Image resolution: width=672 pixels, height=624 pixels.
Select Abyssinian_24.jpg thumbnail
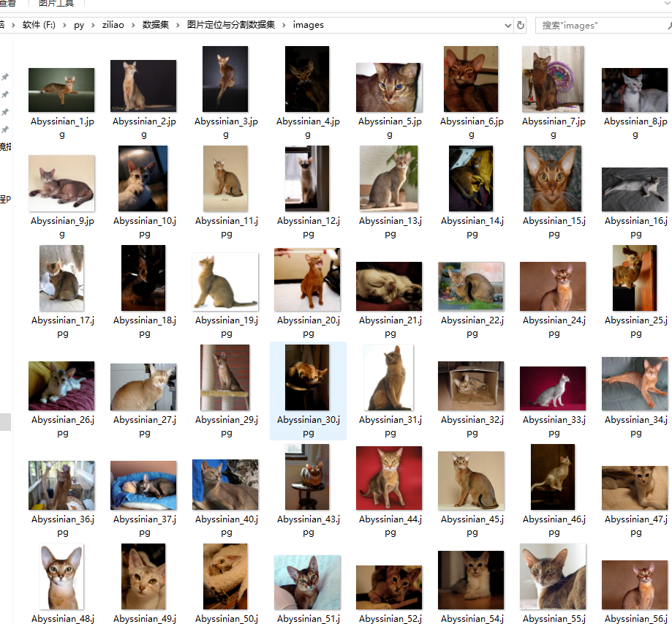tap(553, 286)
